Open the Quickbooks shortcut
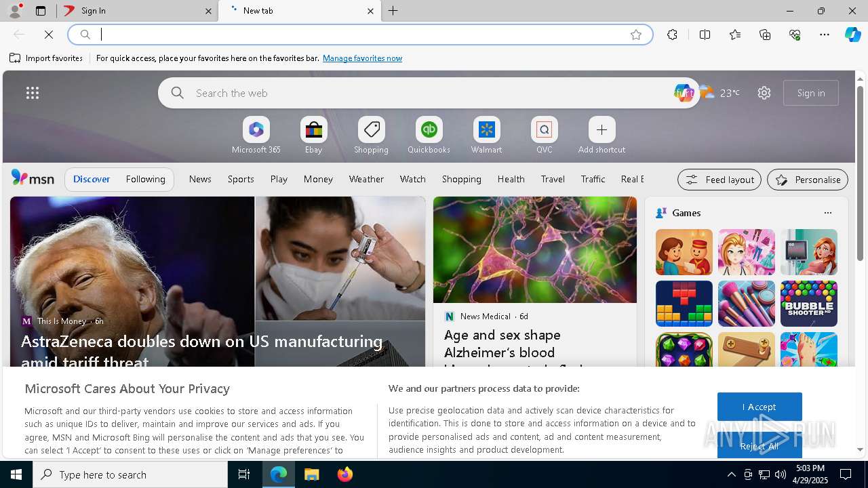 click(x=429, y=136)
